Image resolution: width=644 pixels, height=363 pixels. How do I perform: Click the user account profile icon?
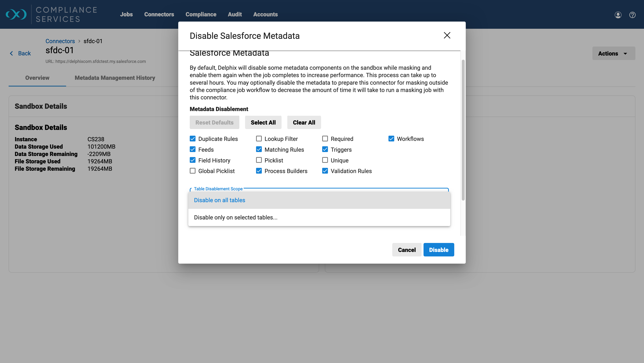click(618, 15)
